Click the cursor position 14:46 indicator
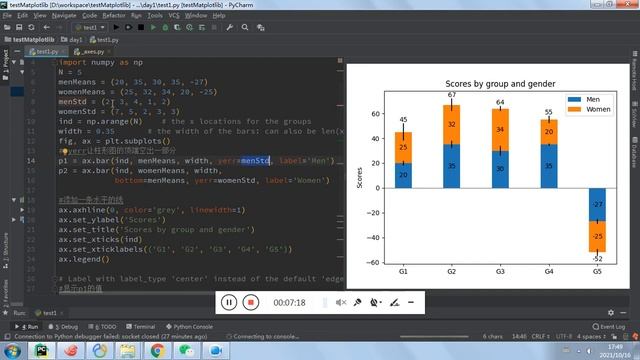640x360 pixels. 519,336
